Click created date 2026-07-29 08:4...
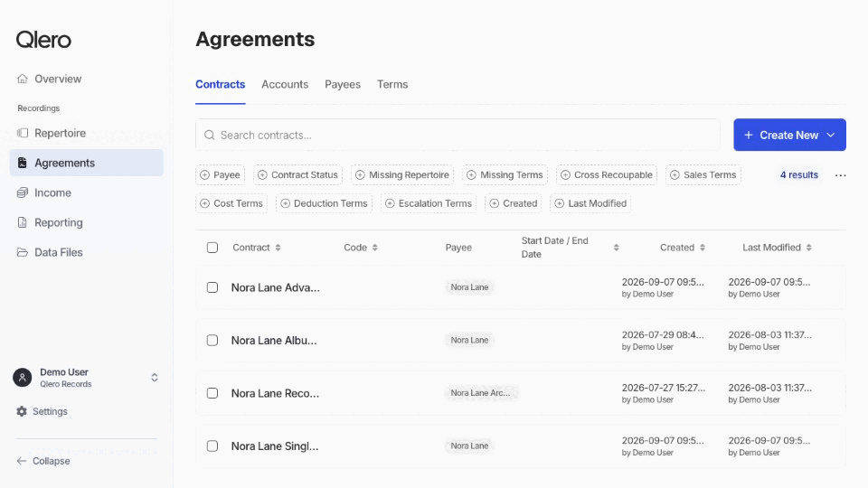 point(663,334)
